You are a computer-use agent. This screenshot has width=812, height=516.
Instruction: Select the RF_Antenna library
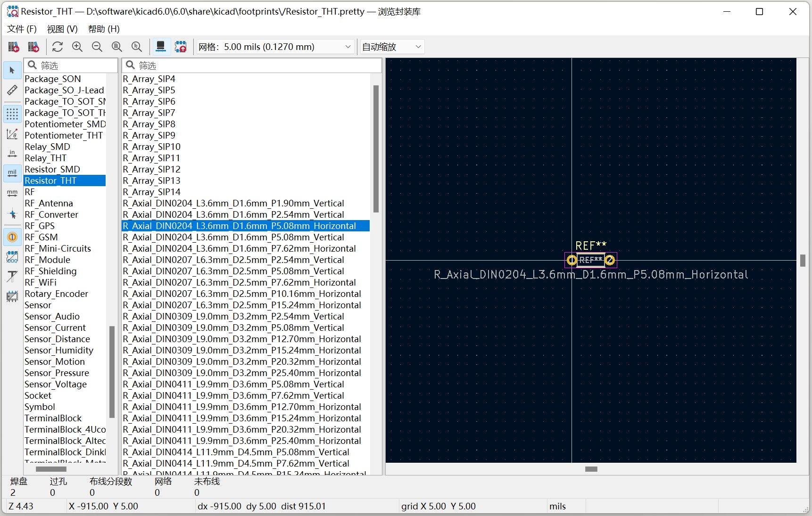pyautogui.click(x=65, y=203)
